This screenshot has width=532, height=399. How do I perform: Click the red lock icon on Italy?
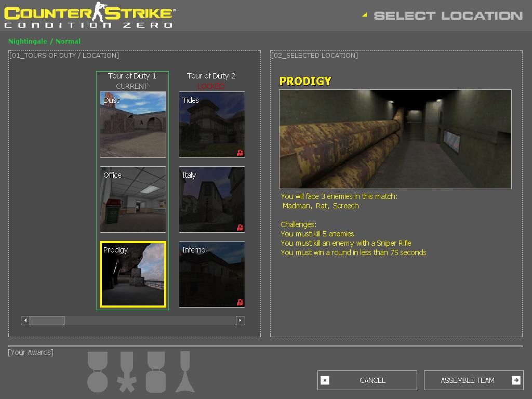tap(240, 228)
